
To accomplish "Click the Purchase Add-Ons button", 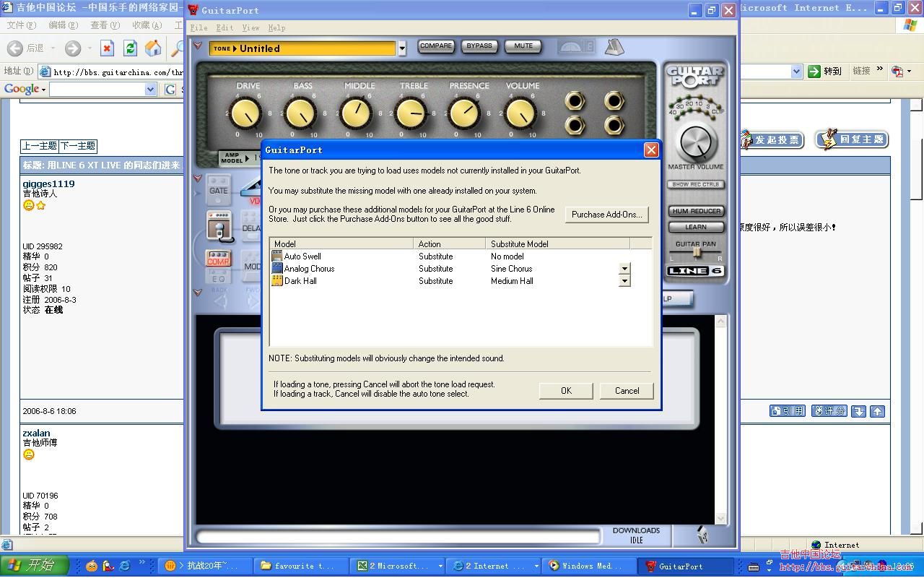I will pos(606,215).
